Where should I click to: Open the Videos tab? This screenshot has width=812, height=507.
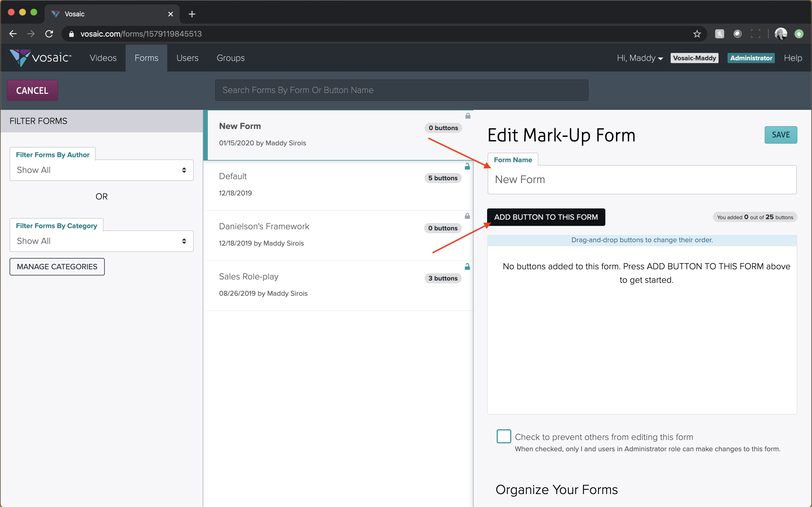[103, 58]
